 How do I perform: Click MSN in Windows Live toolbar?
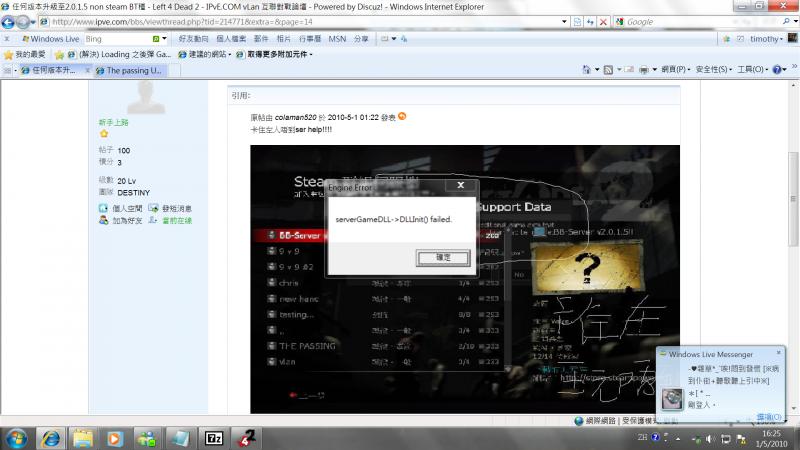pyautogui.click(x=337, y=39)
